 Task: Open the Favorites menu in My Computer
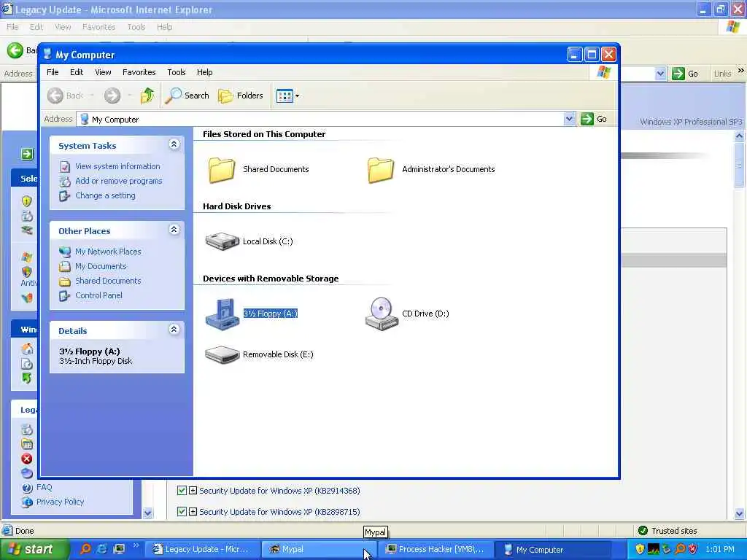(x=139, y=72)
